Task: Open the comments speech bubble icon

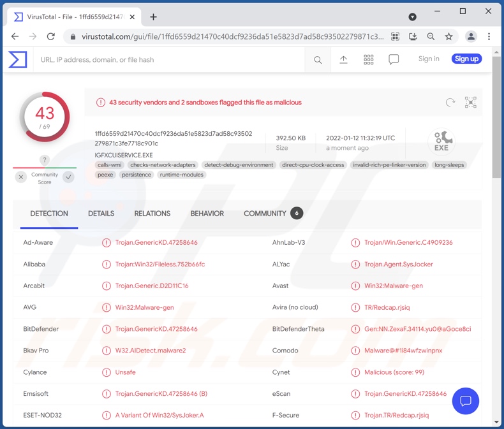Action: point(394,59)
